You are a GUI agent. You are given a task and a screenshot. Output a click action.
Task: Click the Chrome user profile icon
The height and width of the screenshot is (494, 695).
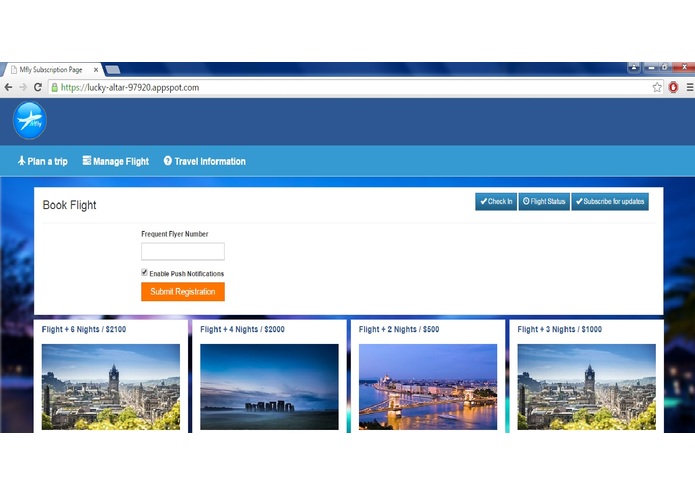[634, 67]
